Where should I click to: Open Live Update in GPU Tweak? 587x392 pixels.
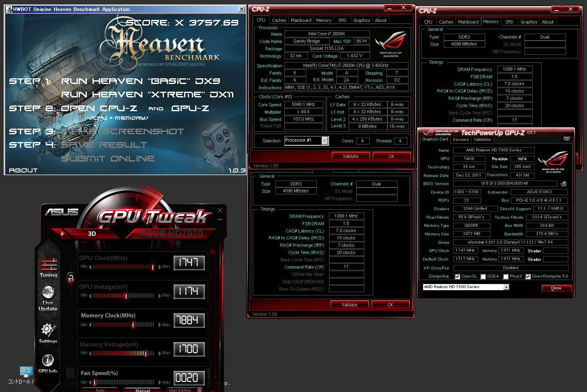48,299
